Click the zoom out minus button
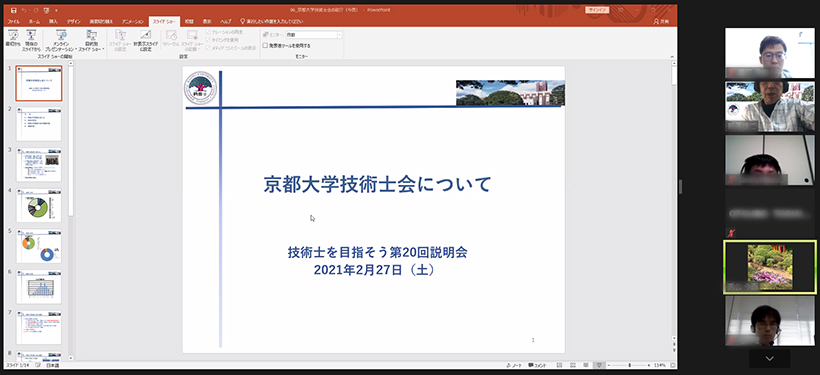The width and height of the screenshot is (820, 375). (610, 365)
